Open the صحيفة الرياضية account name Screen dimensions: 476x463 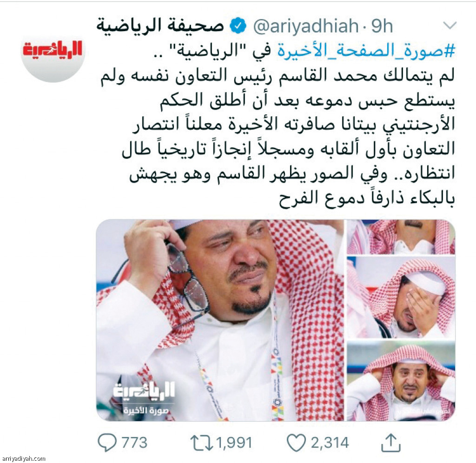160,26
